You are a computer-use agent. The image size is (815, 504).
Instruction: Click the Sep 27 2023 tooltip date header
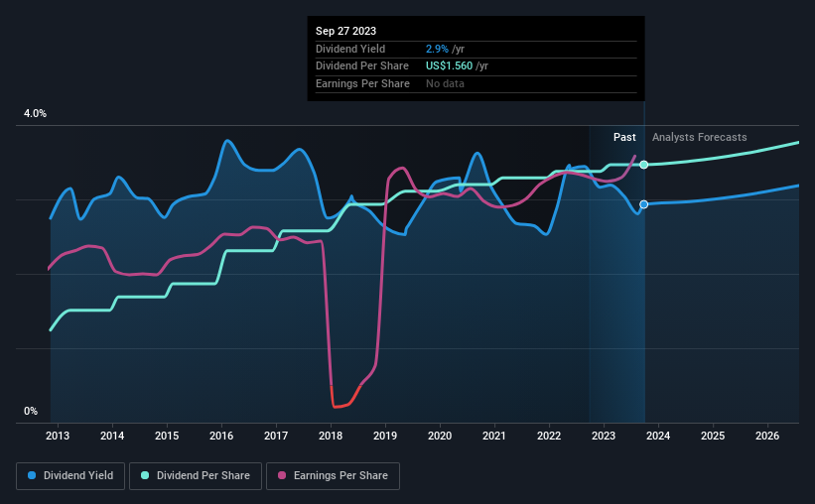345,31
